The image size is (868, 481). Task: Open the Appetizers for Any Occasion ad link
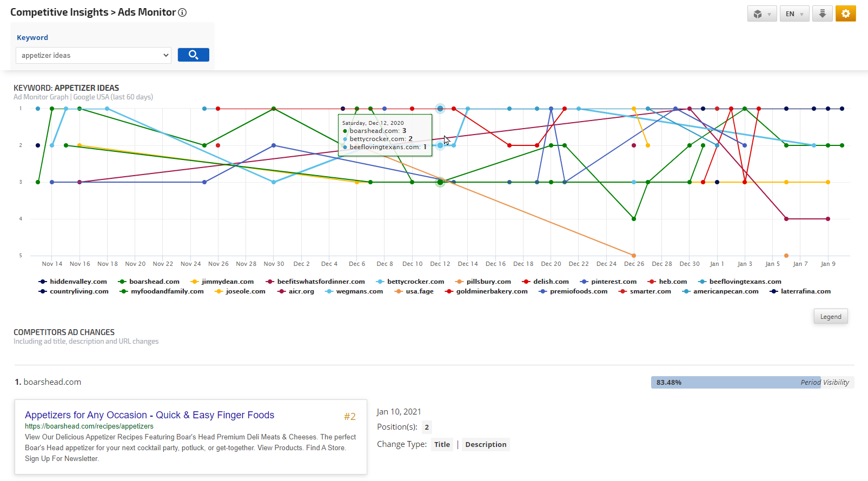click(149, 415)
